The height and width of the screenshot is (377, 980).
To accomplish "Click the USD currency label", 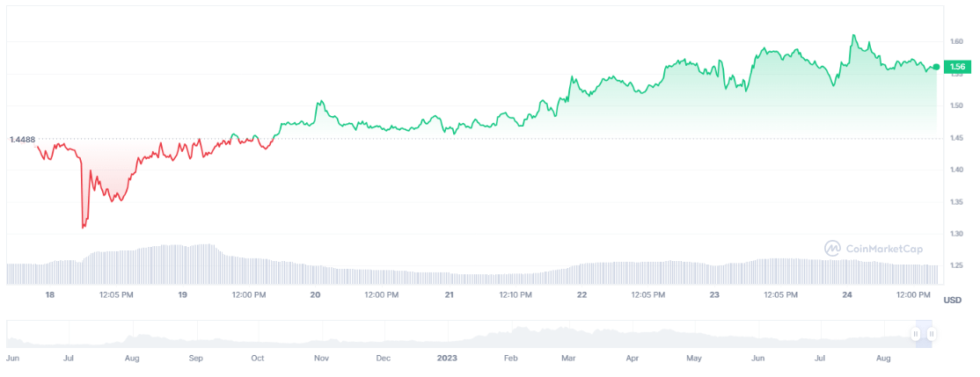I will point(952,301).
